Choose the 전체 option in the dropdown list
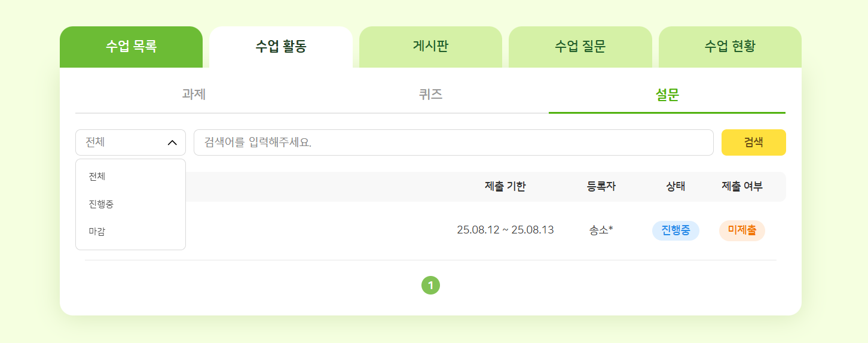Image resolution: width=868 pixels, height=343 pixels. coord(97,177)
